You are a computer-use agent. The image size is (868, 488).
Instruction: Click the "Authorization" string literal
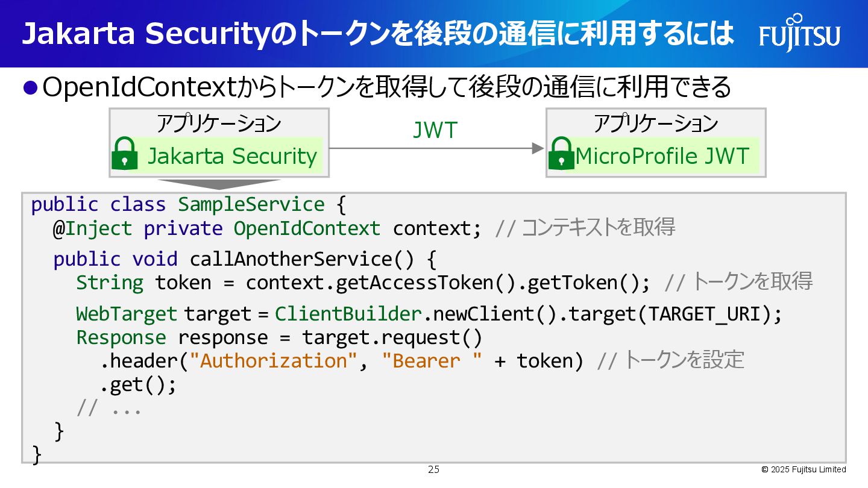273,360
